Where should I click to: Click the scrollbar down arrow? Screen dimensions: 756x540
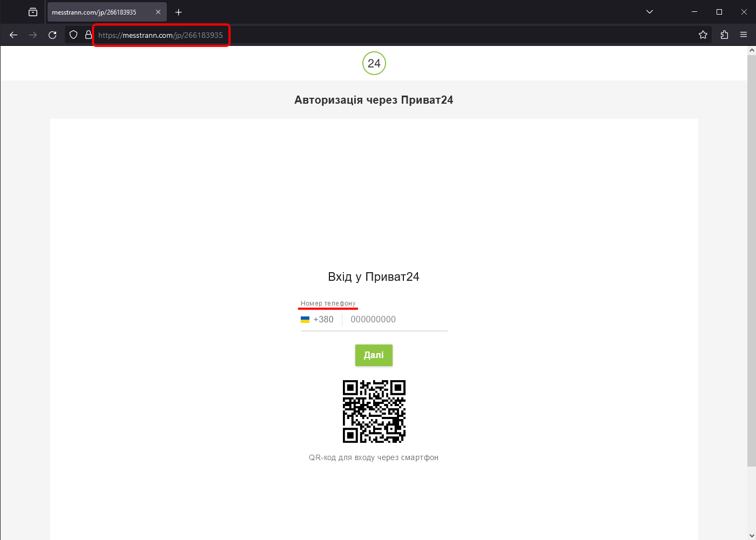(x=752, y=536)
